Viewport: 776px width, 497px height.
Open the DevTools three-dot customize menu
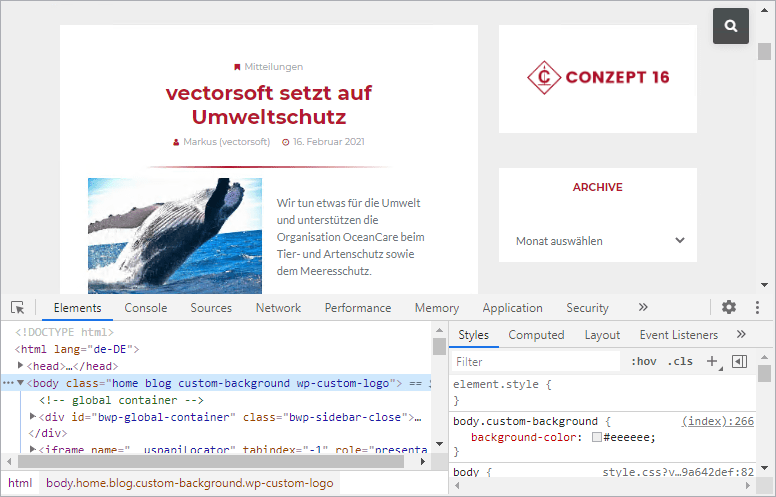click(758, 308)
